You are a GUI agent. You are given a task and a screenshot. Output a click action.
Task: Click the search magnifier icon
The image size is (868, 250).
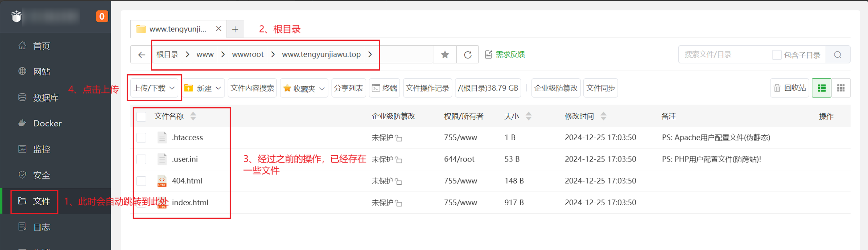(838, 54)
